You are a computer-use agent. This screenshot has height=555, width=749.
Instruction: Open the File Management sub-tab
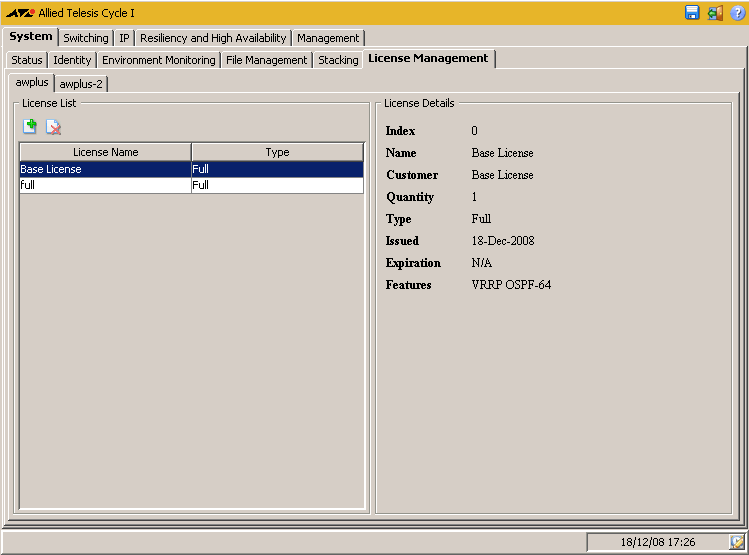pos(267,60)
